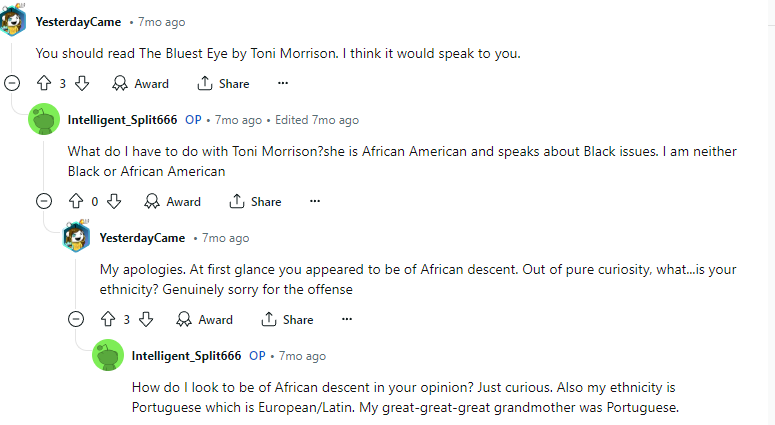Collapse Intelligent_Split666's Toni Morrison reply thread
775x425 pixels.
[x=44, y=202]
